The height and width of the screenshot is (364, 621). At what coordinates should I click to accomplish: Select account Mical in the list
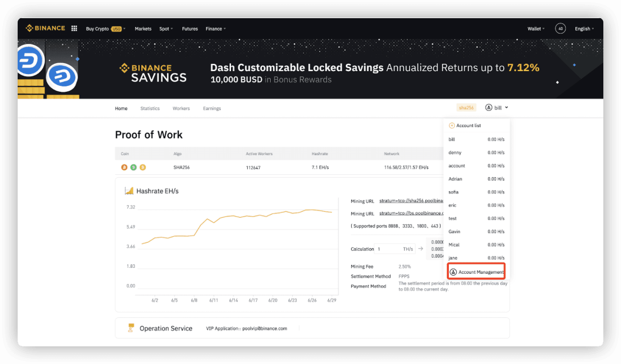point(476,245)
